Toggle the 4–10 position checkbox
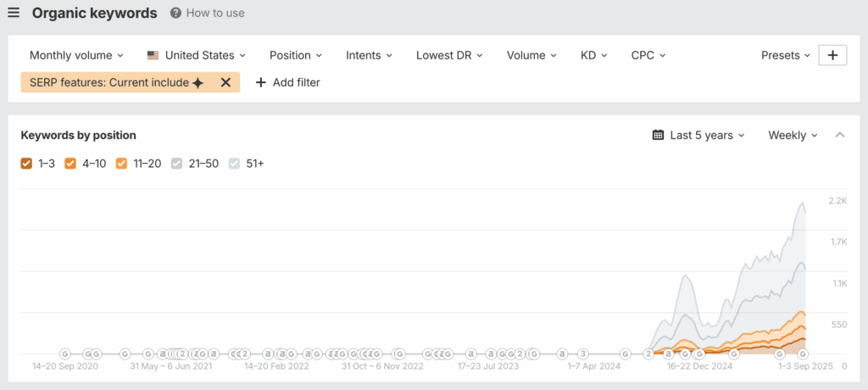The image size is (868, 390). (71, 164)
